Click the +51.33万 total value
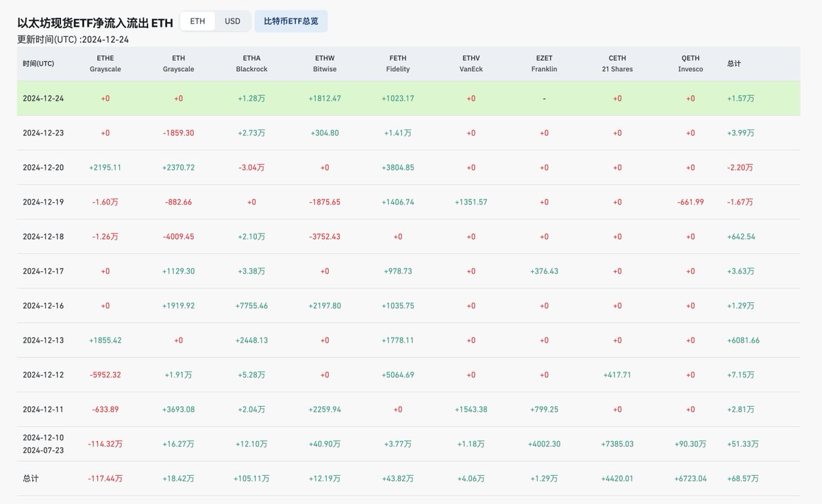Viewport: 822px width, 504px height. (743, 444)
